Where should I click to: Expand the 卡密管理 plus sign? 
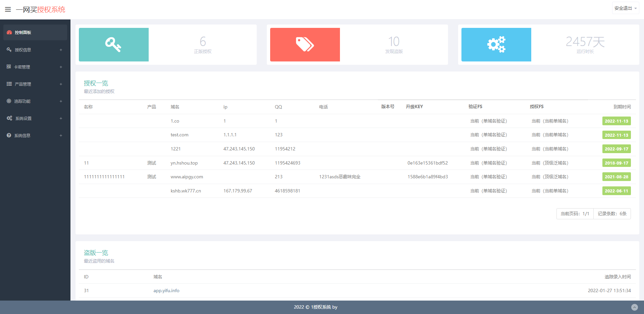point(61,67)
